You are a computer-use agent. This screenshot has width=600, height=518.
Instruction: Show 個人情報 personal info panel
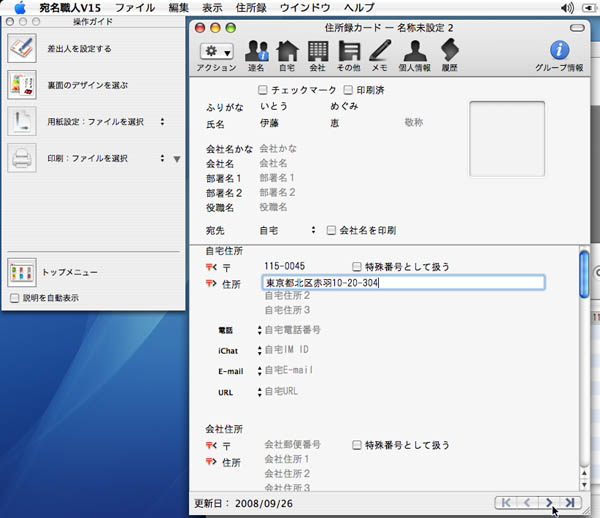(414, 52)
